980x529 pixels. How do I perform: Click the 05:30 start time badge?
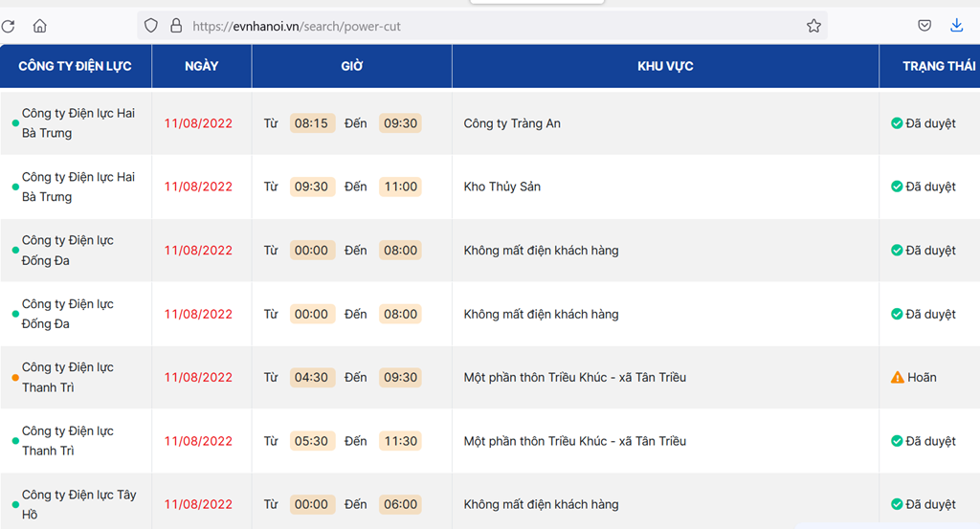click(x=312, y=441)
